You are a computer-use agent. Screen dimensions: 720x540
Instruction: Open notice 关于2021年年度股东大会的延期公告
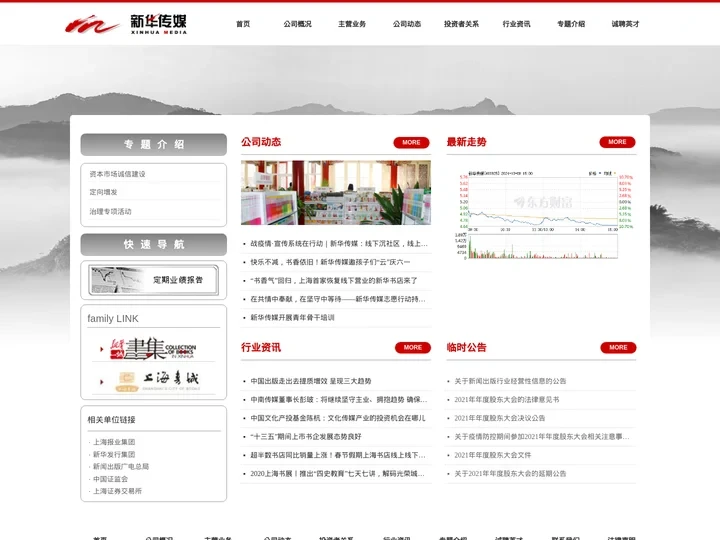510,473
